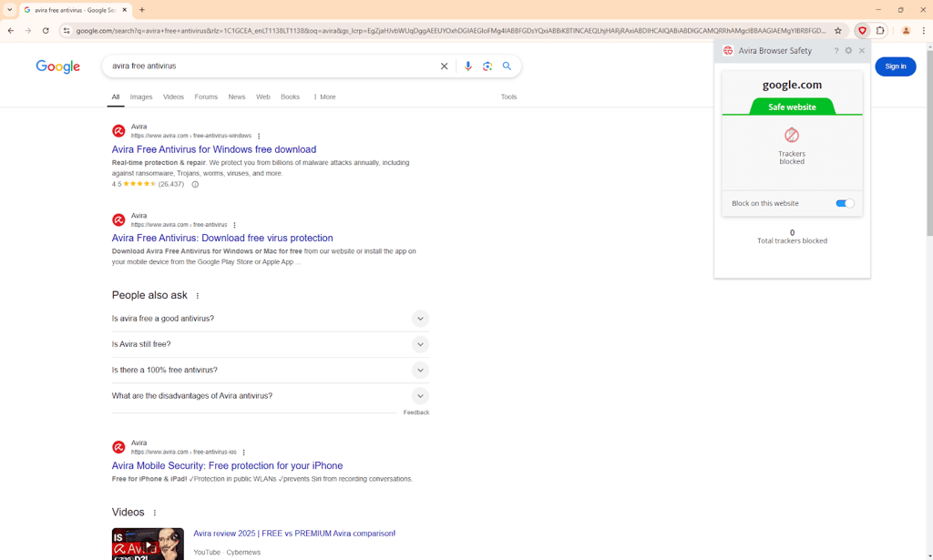933x560 pixels.
Task: Open the Chrome extensions puzzle icon
Action: (x=880, y=30)
